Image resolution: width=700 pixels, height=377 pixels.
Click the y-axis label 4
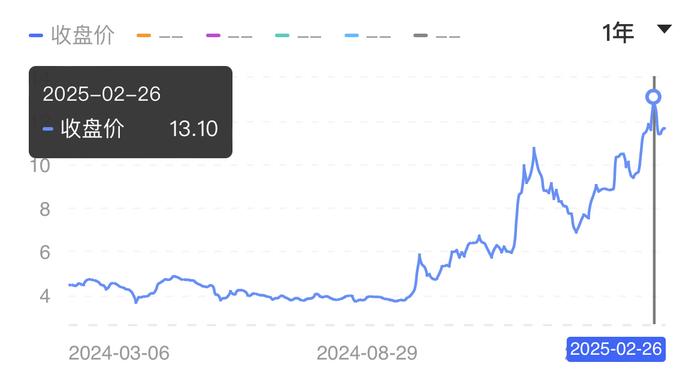click(45, 296)
